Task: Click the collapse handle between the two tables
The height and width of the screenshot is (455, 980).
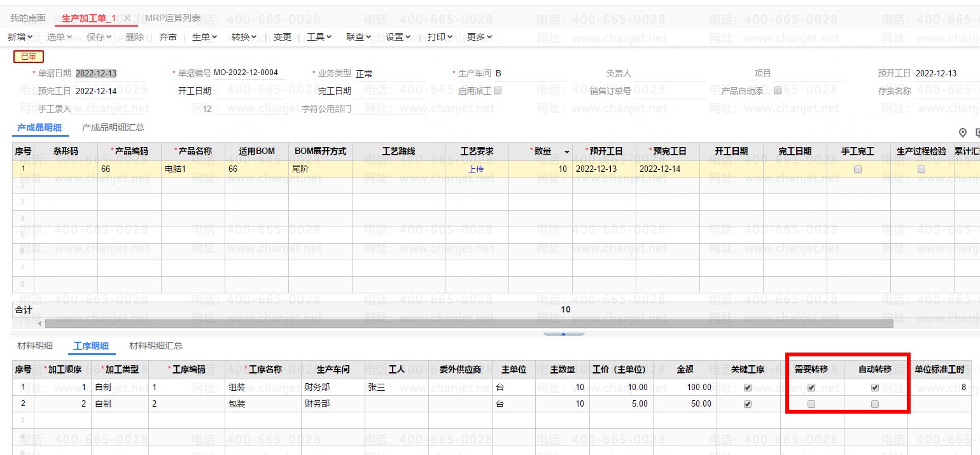Action: click(x=563, y=333)
